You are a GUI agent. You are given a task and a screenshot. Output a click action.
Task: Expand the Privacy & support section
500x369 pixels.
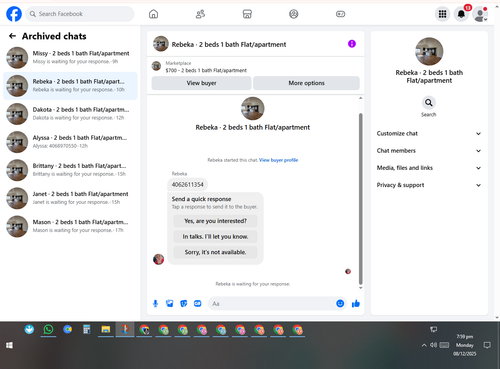pos(429,185)
